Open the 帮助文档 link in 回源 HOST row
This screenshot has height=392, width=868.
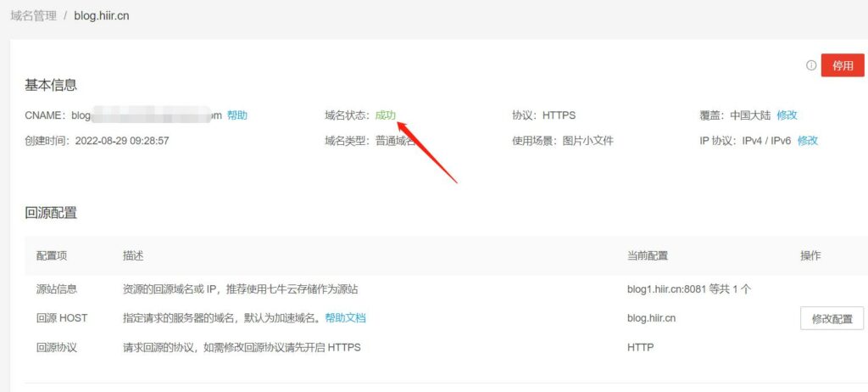click(x=346, y=318)
